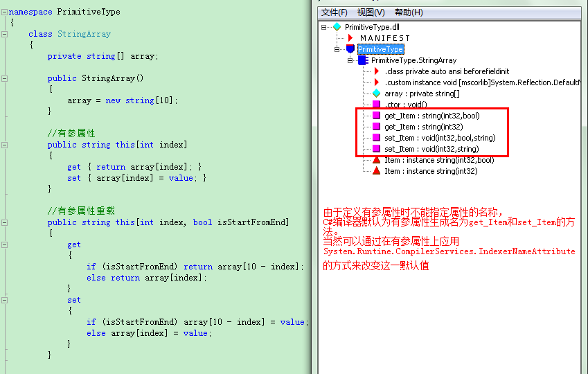This screenshot has width=588, height=374.
Task: Collapse the PrimitiveType namespace tree node
Action: click(337, 49)
